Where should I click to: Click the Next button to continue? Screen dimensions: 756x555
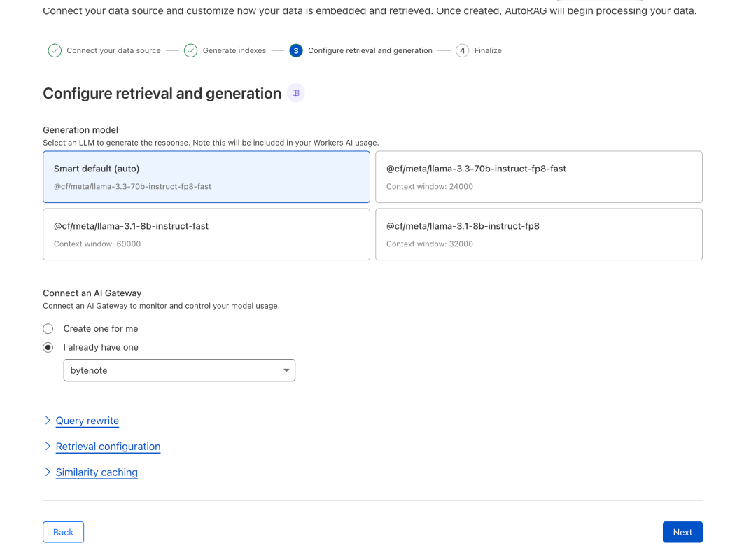tap(682, 532)
